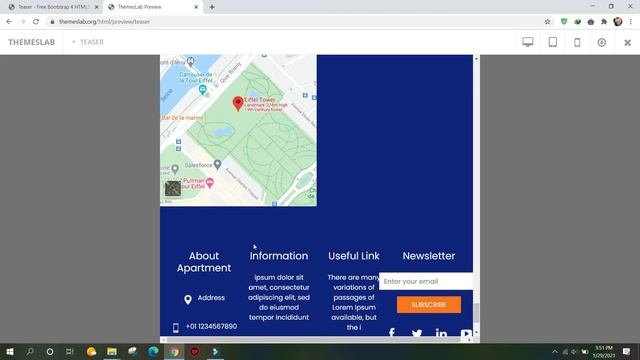
Task: Click the download theme icon
Action: 602,42
